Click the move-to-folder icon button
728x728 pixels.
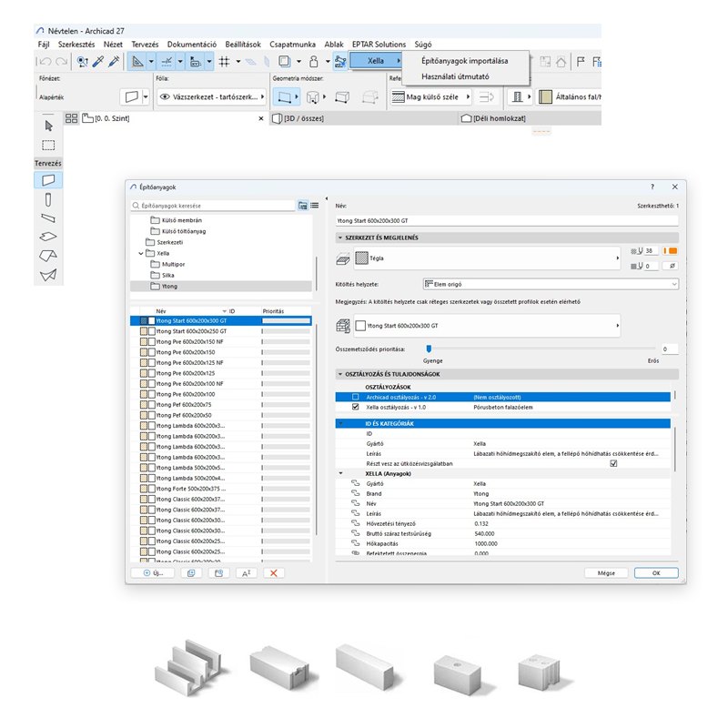pyautogui.click(x=218, y=573)
